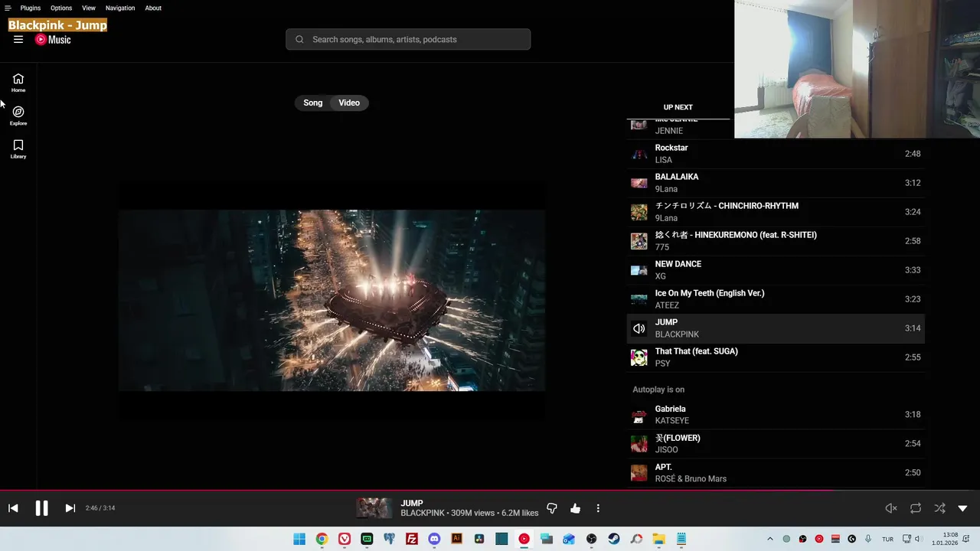Screen dimensions: 980x551
Task: Click the JUMP song title in player bar
Action: [x=412, y=504]
